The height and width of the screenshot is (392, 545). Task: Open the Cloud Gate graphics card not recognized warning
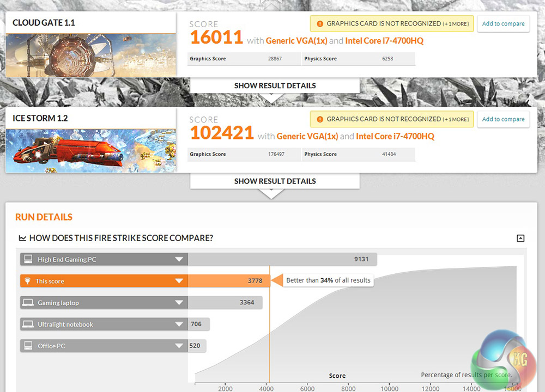tap(392, 23)
